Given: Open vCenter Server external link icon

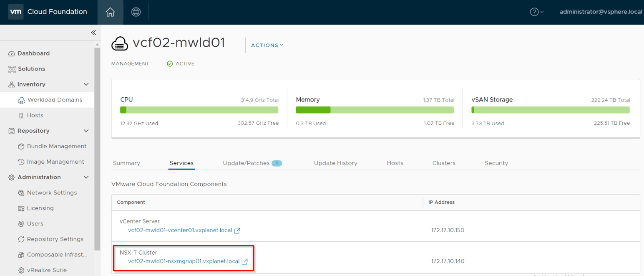Looking at the screenshot, I should 237,230.
